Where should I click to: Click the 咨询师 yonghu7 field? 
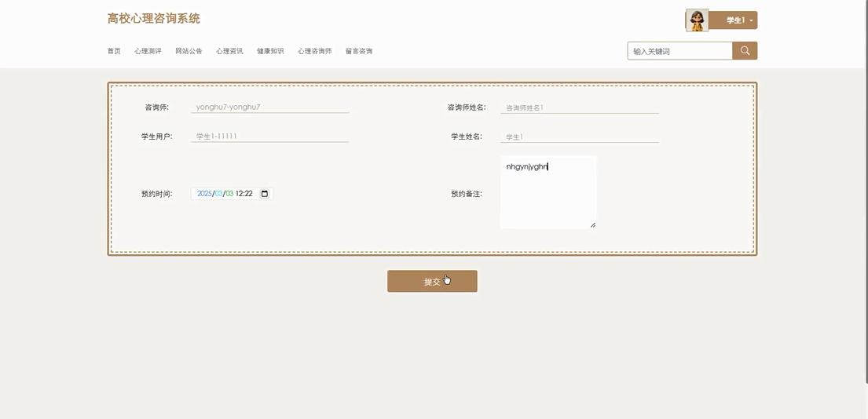(269, 107)
